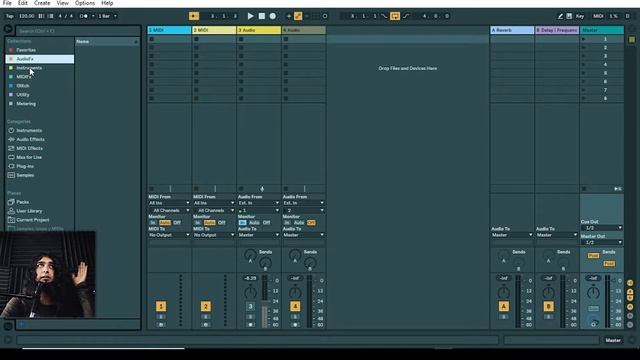Toggle the computer MIDI keyboard icon

pyautogui.click(x=569, y=16)
